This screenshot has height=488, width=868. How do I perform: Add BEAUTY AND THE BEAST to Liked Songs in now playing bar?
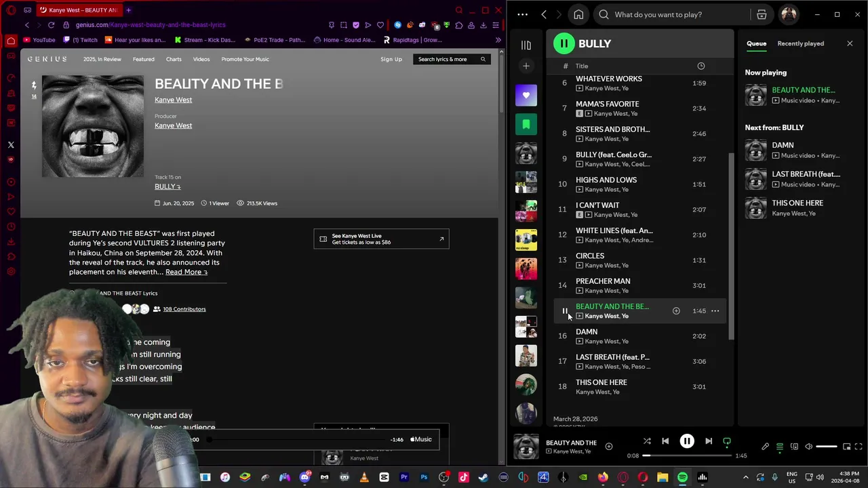coord(609,447)
